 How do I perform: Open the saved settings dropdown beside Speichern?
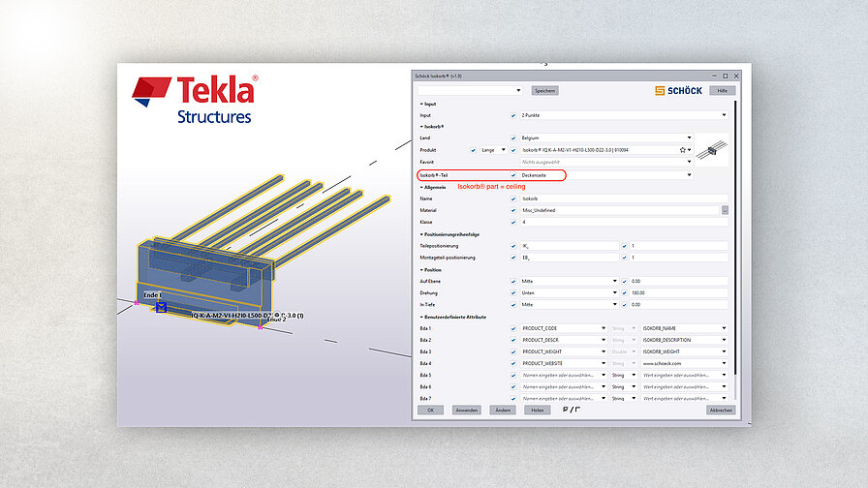pyautogui.click(x=470, y=90)
